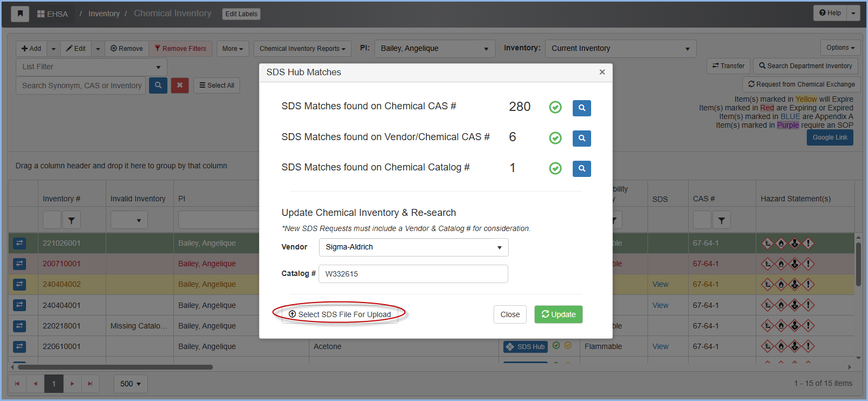Click the green Update button
Image resolution: width=868 pixels, height=401 pixels.
558,314
